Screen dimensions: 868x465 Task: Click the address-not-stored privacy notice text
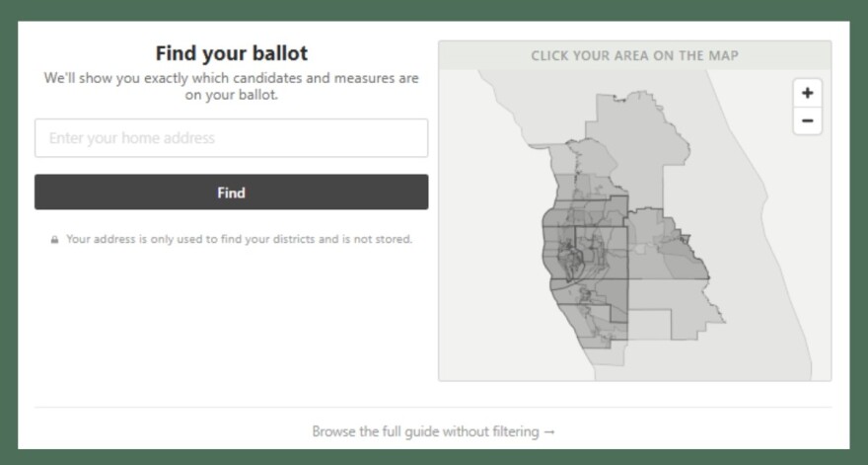point(239,240)
